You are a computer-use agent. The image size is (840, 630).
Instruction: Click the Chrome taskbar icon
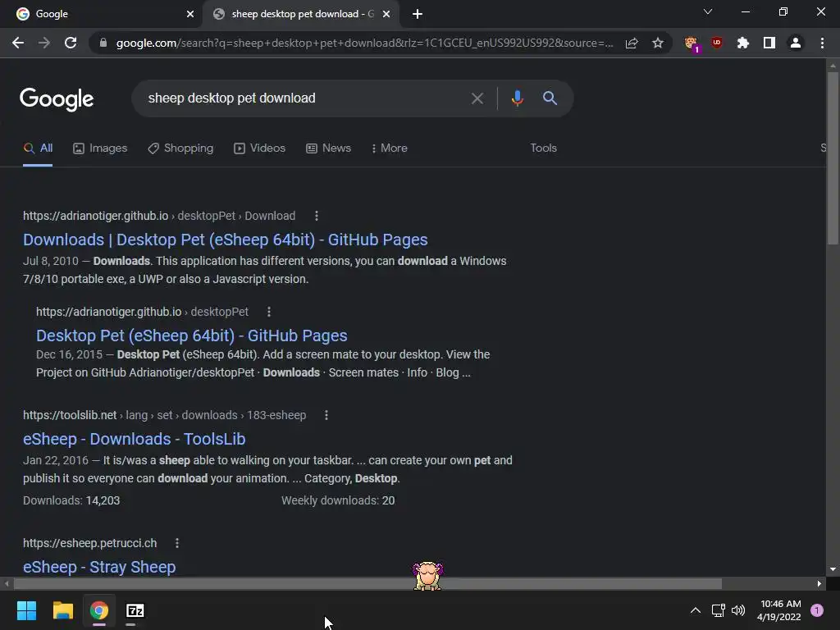click(x=99, y=610)
